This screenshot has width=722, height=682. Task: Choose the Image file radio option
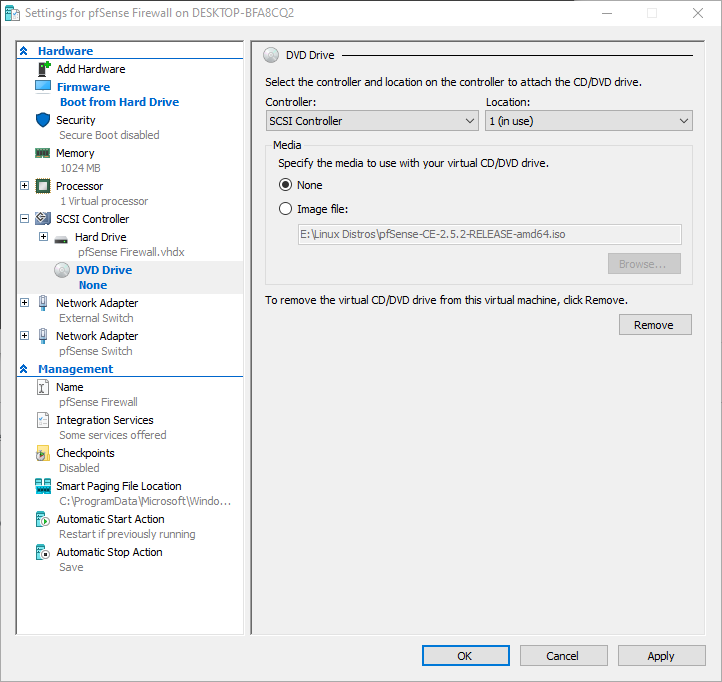point(286,209)
